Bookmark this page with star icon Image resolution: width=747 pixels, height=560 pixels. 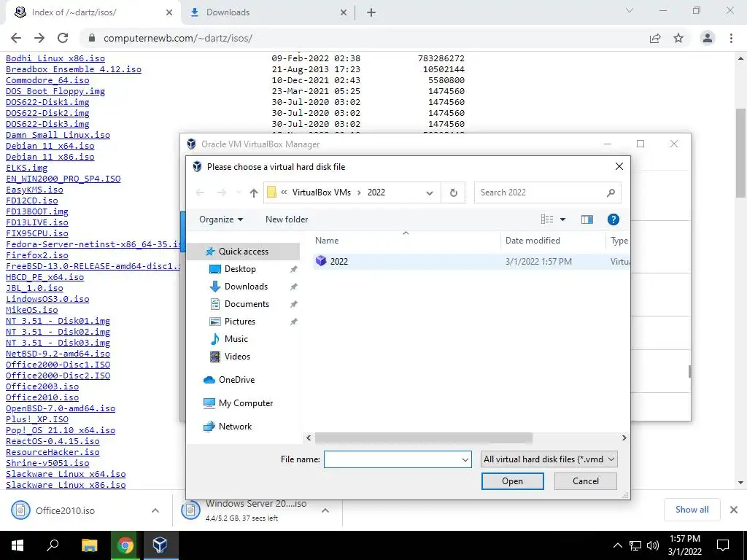pos(678,38)
